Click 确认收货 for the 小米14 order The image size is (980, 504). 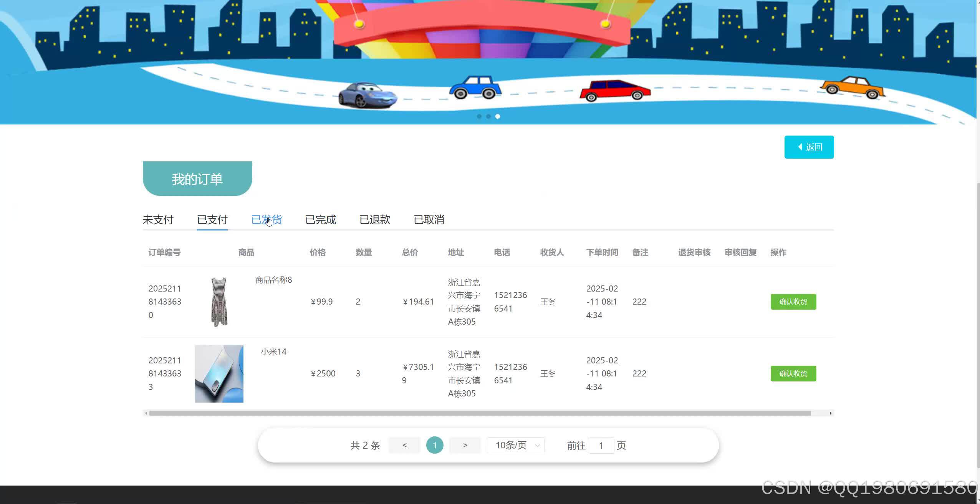click(x=793, y=373)
